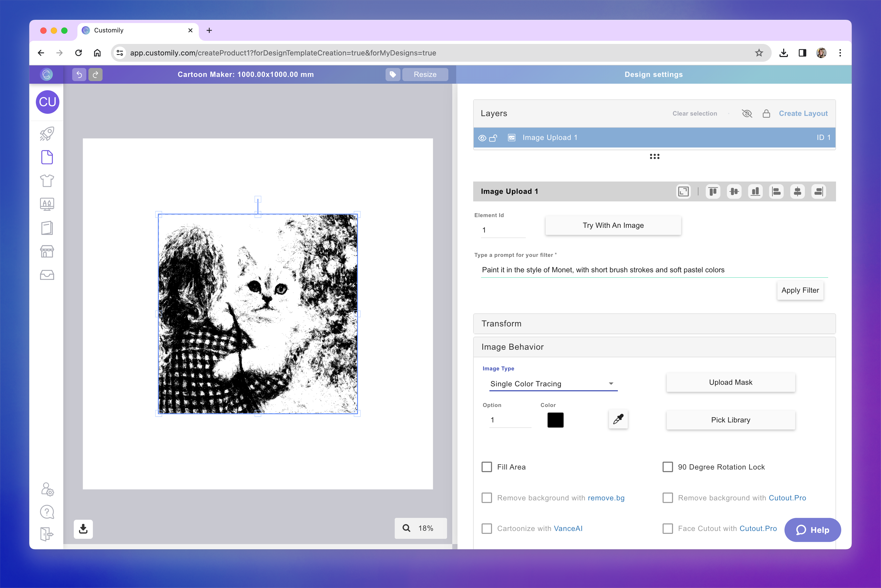Open the inbox tray sidebar icon

click(x=47, y=275)
